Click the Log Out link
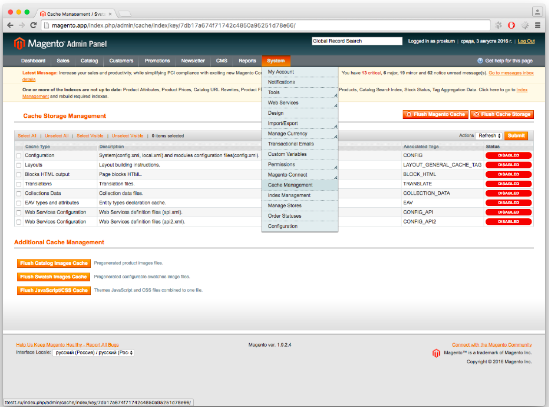The height and width of the screenshot is (407, 549). pyautogui.click(x=526, y=41)
